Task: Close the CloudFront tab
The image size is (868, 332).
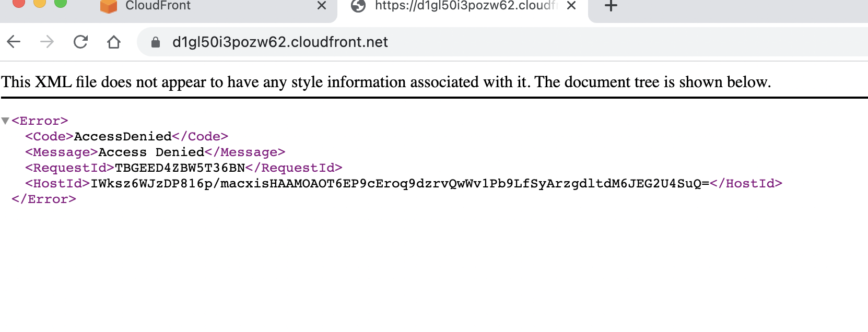Action: (x=322, y=6)
